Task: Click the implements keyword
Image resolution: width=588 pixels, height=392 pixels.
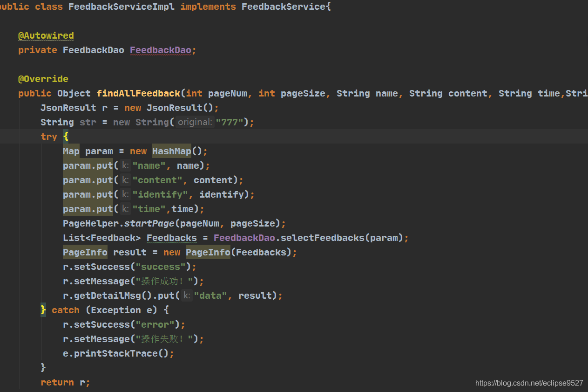Action: click(208, 7)
